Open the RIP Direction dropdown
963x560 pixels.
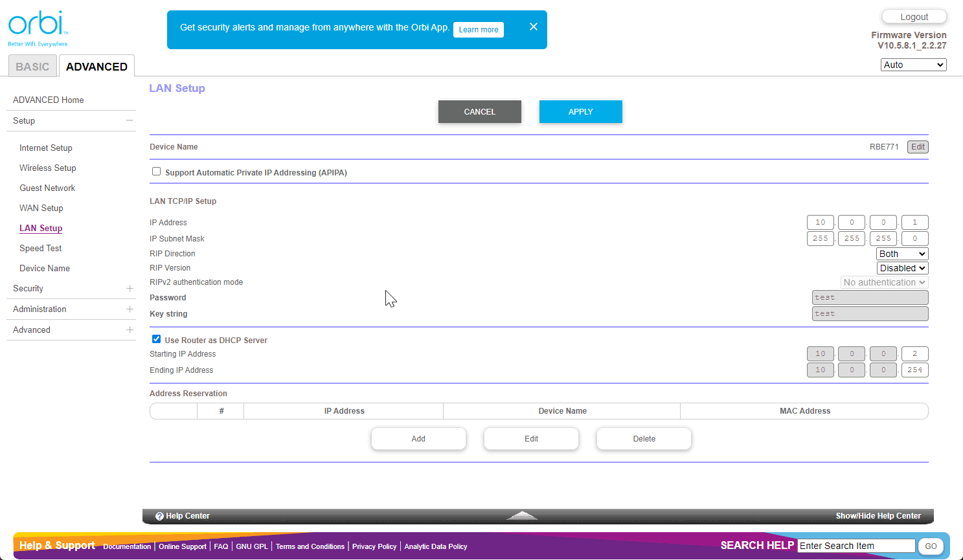point(901,254)
